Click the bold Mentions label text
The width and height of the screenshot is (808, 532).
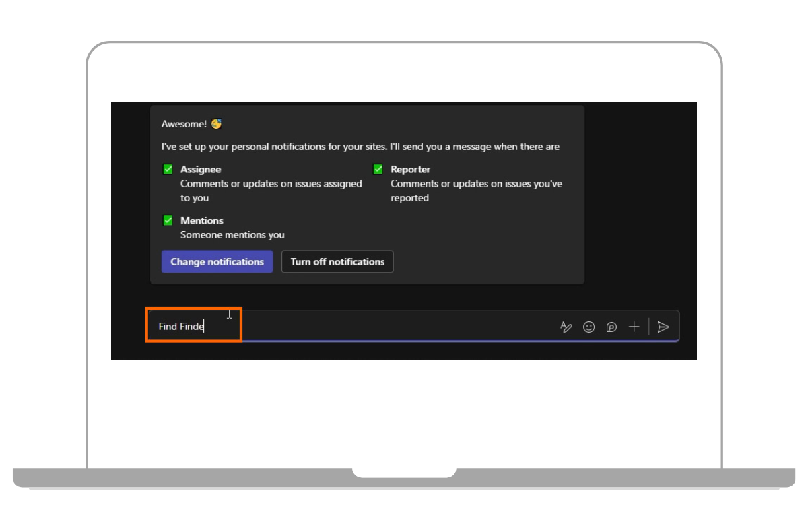click(x=201, y=220)
